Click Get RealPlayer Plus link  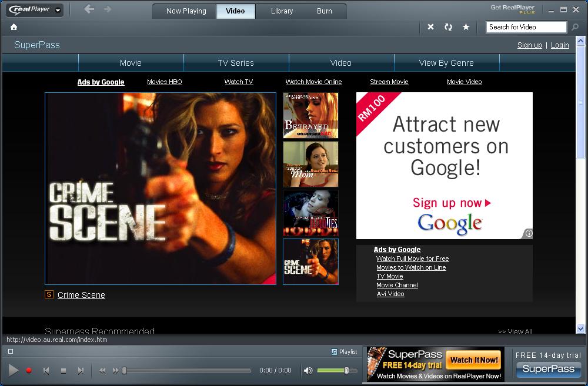pyautogui.click(x=512, y=9)
